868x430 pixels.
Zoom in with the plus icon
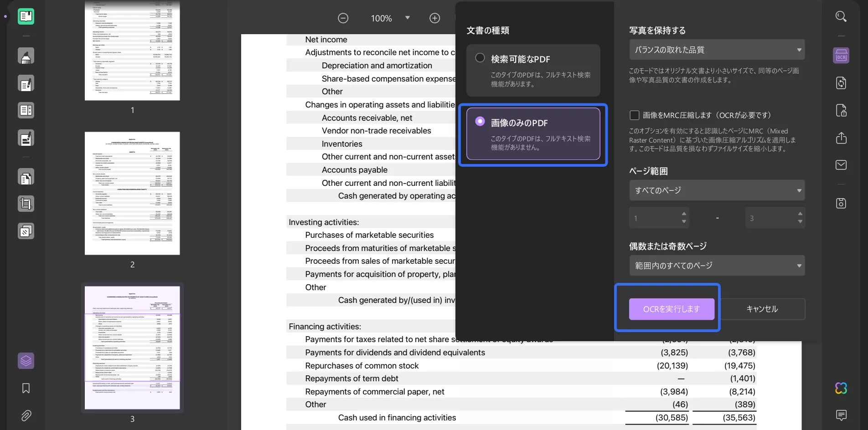tap(434, 18)
